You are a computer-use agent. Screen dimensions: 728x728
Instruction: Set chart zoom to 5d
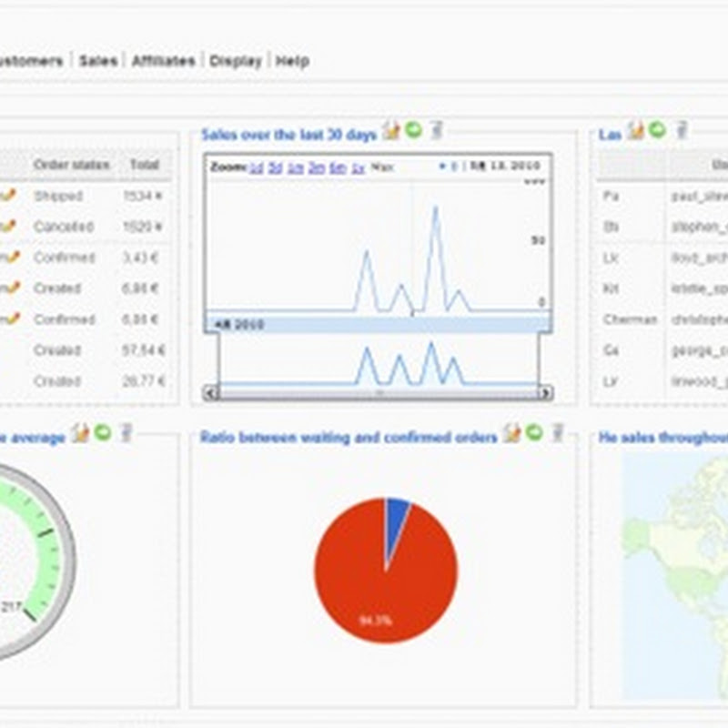(x=276, y=167)
